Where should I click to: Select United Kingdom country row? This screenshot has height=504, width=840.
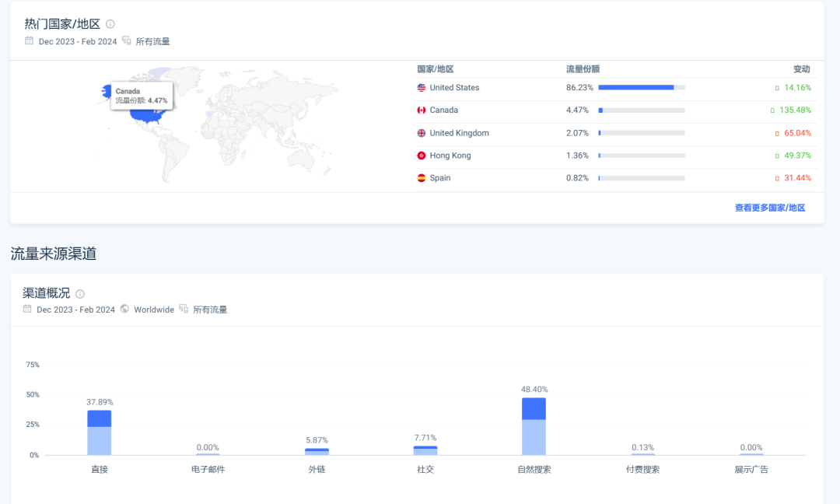tap(459, 133)
